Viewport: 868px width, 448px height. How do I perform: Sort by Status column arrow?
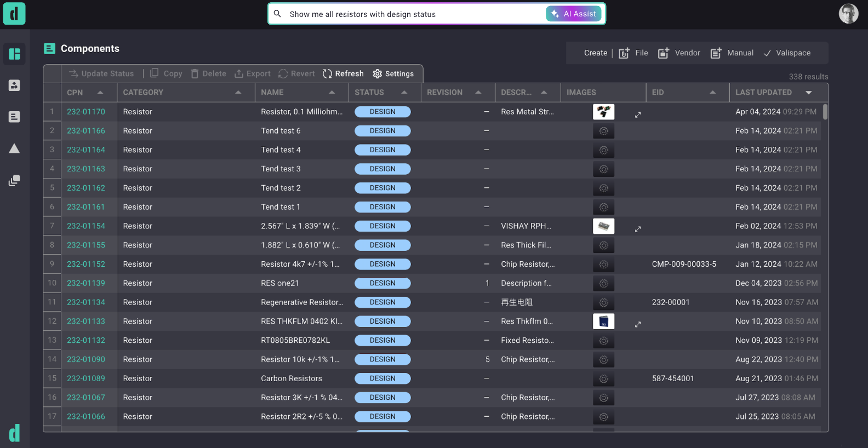point(404,93)
